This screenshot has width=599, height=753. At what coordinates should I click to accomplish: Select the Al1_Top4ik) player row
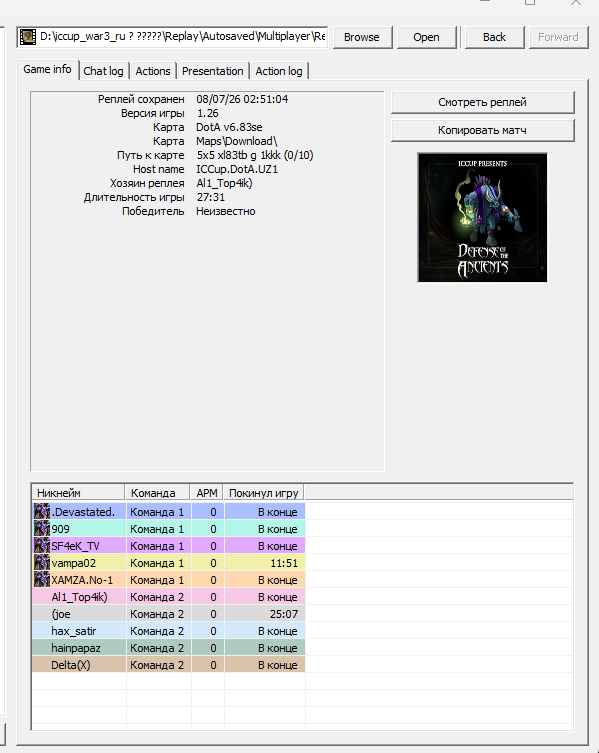click(x=168, y=596)
